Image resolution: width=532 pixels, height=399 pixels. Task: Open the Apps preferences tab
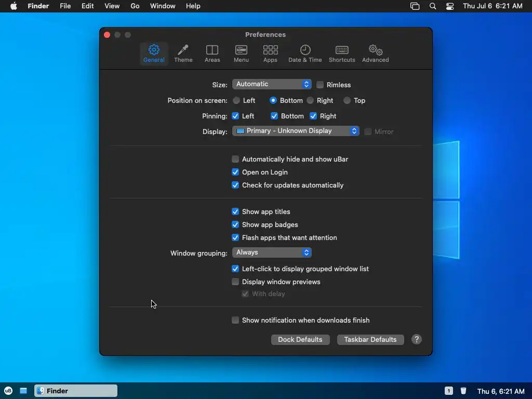click(x=270, y=54)
